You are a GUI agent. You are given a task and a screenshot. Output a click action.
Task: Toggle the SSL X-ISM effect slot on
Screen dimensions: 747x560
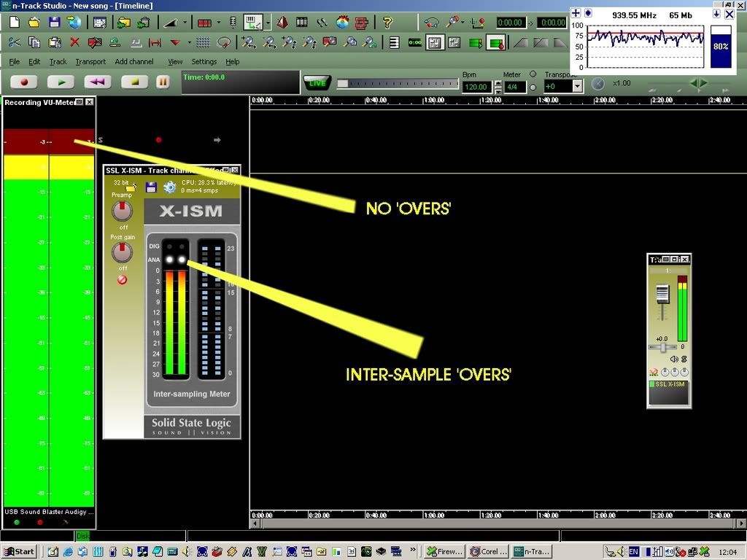(652, 384)
